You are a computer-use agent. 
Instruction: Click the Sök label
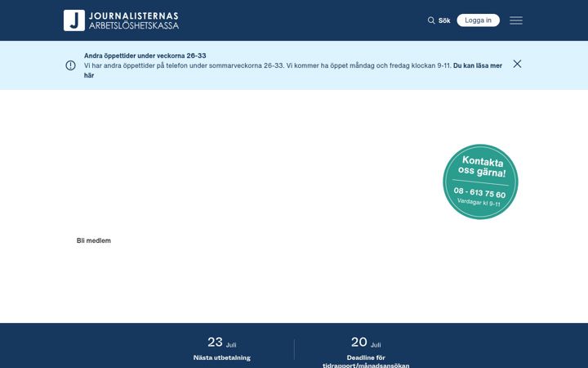tap(444, 20)
